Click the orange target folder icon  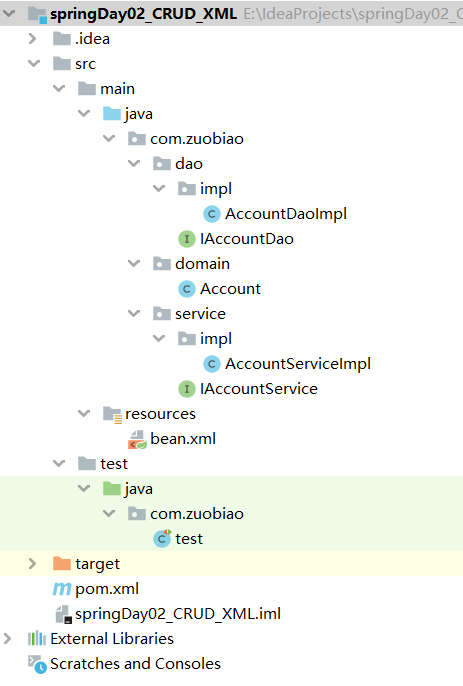tap(62, 564)
